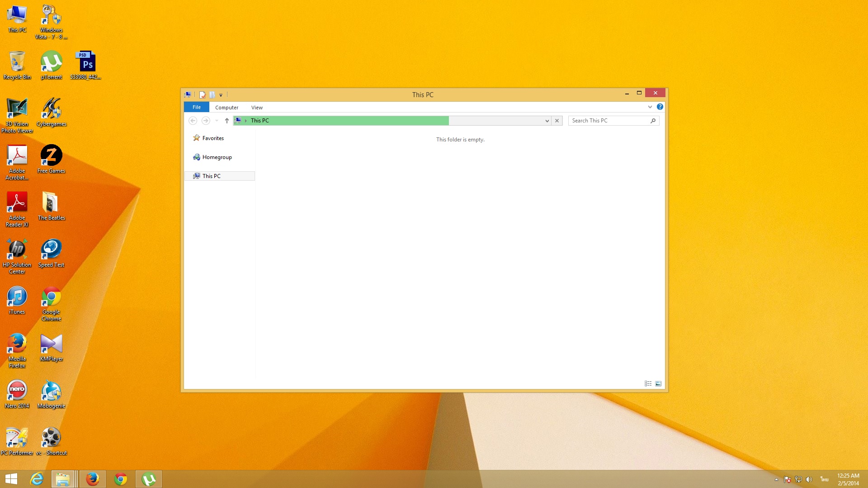Click the Up one level arrow
The image size is (868, 488).
click(x=227, y=121)
